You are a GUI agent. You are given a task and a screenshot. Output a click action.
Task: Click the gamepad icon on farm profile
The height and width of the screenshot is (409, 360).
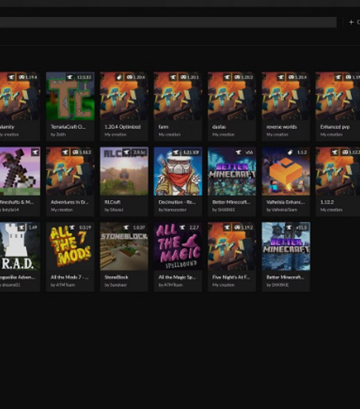183,77
